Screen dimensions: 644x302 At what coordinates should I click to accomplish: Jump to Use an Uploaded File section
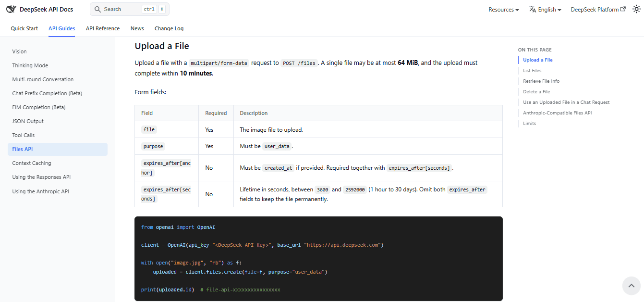566,102
